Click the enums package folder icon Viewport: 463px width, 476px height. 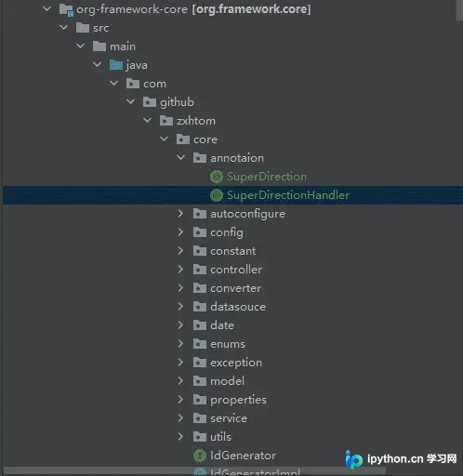(x=200, y=344)
